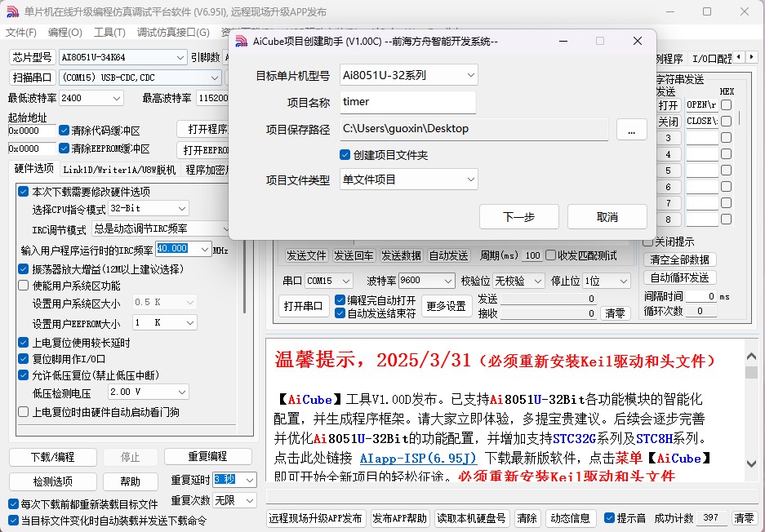Screen dimensions: 765x532
Task: Open 设置用户EEPROM大小 dropdown
Action: [164, 322]
